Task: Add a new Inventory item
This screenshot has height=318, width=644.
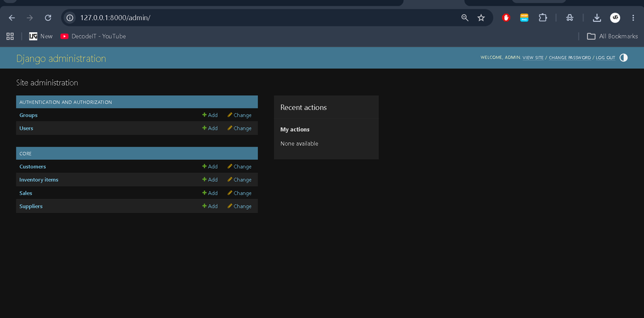Action: (x=210, y=179)
